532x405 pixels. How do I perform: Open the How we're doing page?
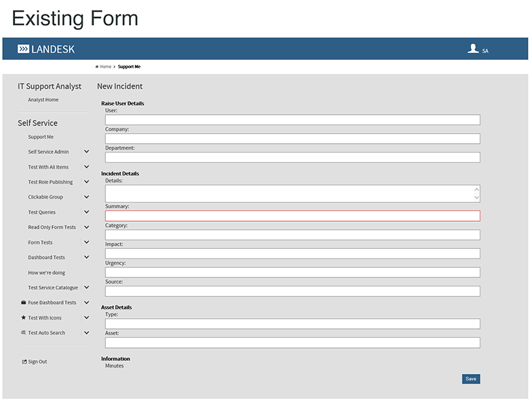tap(47, 273)
